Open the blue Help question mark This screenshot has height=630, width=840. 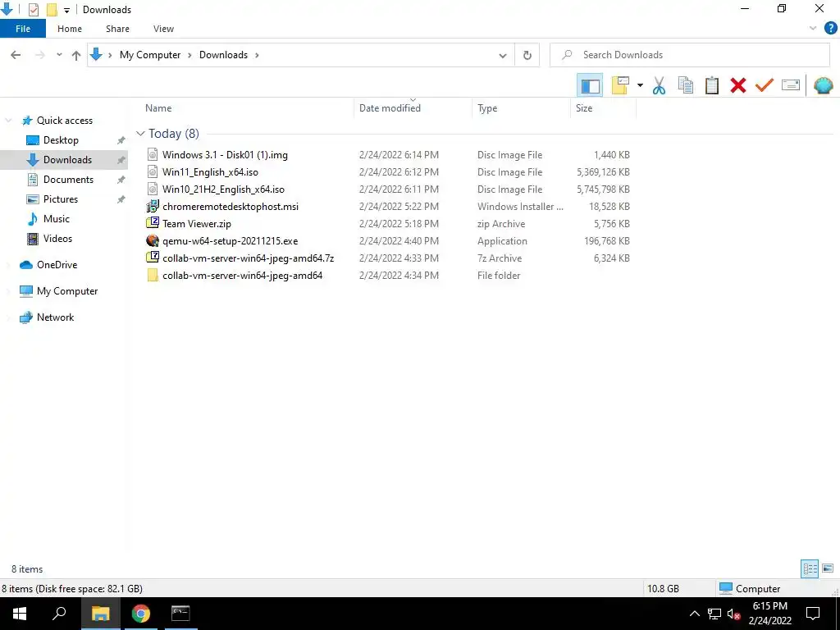(x=830, y=29)
